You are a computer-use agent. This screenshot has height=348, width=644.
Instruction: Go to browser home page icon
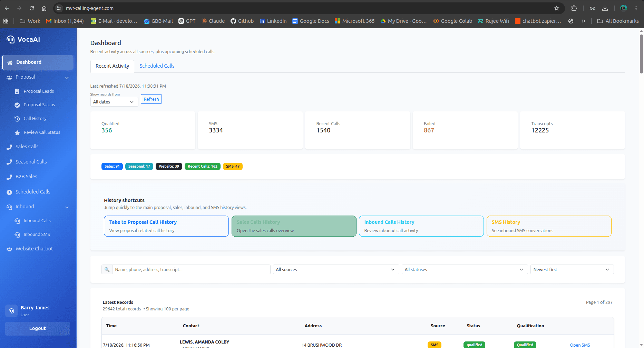coord(44,8)
